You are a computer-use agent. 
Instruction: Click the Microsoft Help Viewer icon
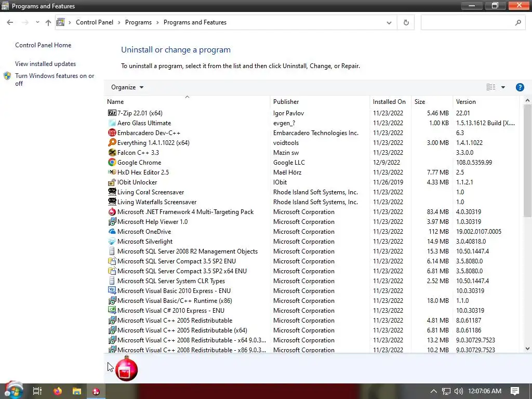coord(112,221)
